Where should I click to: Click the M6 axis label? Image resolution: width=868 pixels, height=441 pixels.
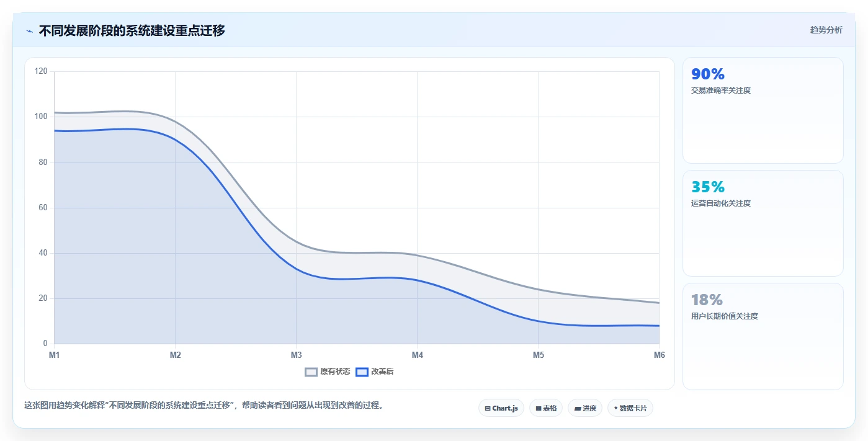point(660,355)
